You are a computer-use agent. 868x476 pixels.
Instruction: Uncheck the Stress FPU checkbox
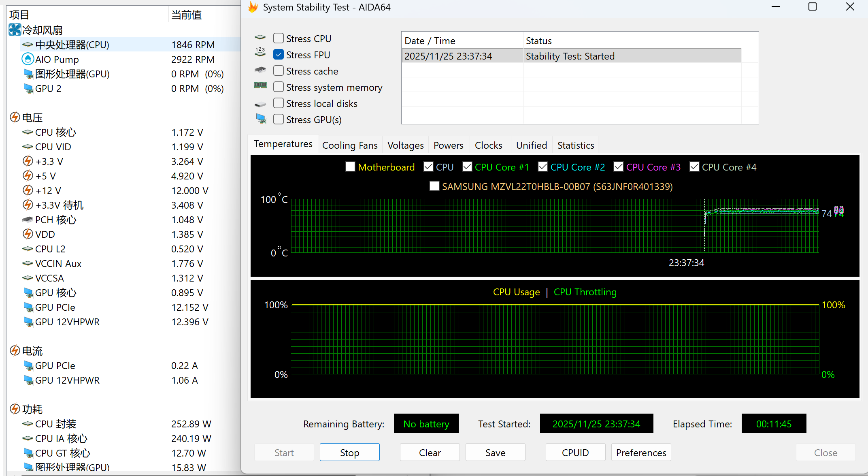pos(279,55)
